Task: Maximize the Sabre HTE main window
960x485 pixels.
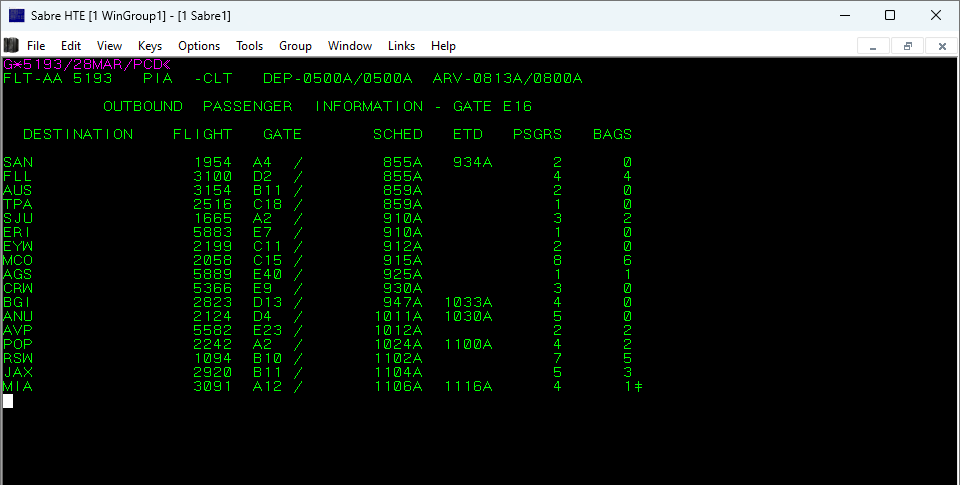Action: [x=890, y=15]
